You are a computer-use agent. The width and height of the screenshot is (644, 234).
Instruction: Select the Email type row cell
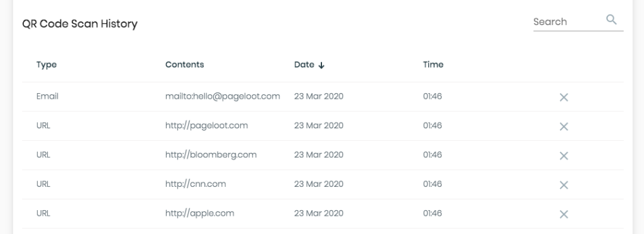click(47, 96)
